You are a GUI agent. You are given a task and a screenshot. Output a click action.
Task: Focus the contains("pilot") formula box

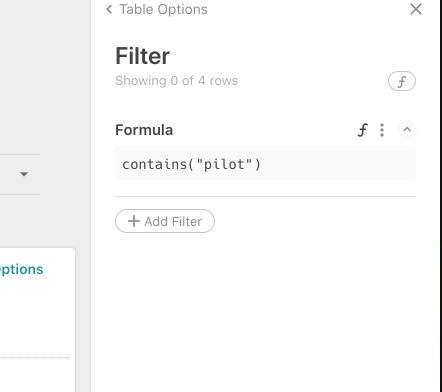(x=265, y=163)
